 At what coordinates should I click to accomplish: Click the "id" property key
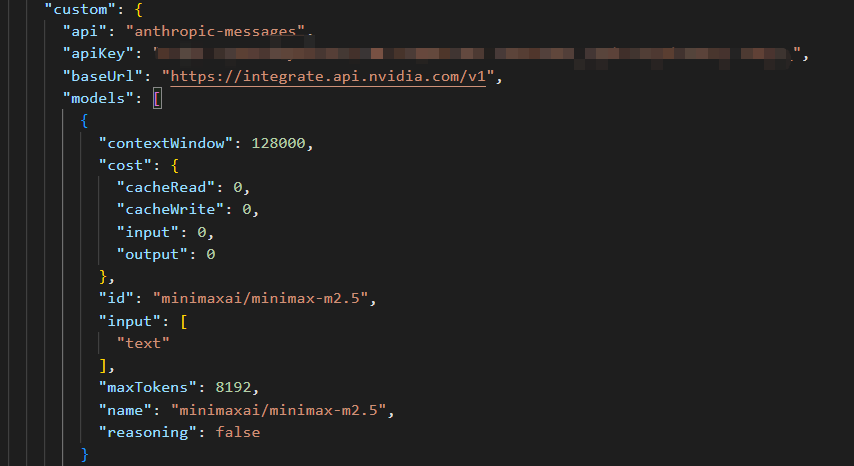point(115,298)
